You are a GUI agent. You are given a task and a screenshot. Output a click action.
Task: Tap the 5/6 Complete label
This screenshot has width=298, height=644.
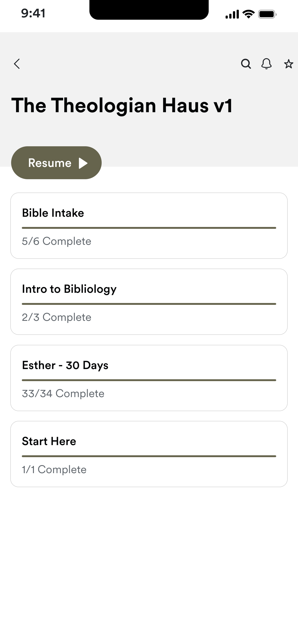click(x=57, y=242)
